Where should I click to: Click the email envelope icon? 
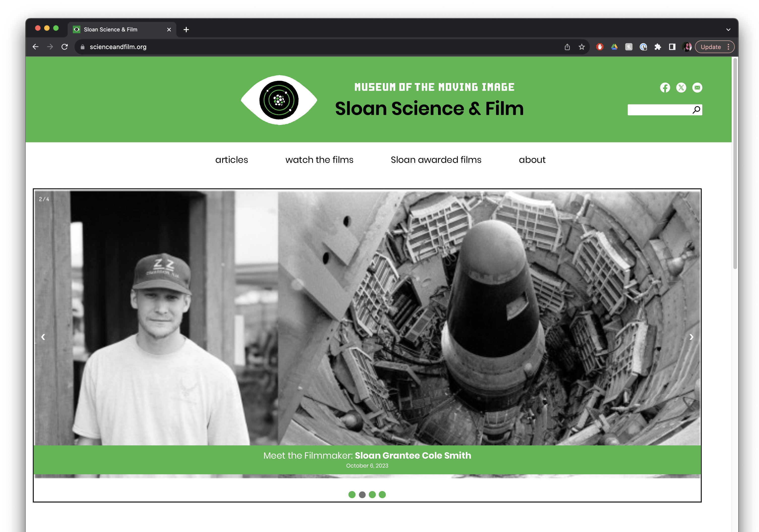(697, 88)
